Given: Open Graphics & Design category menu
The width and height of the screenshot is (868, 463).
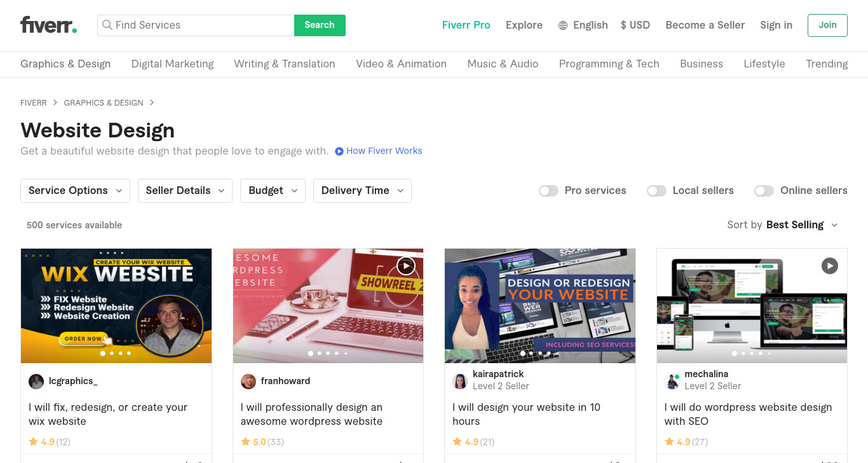Looking at the screenshot, I should (x=65, y=64).
